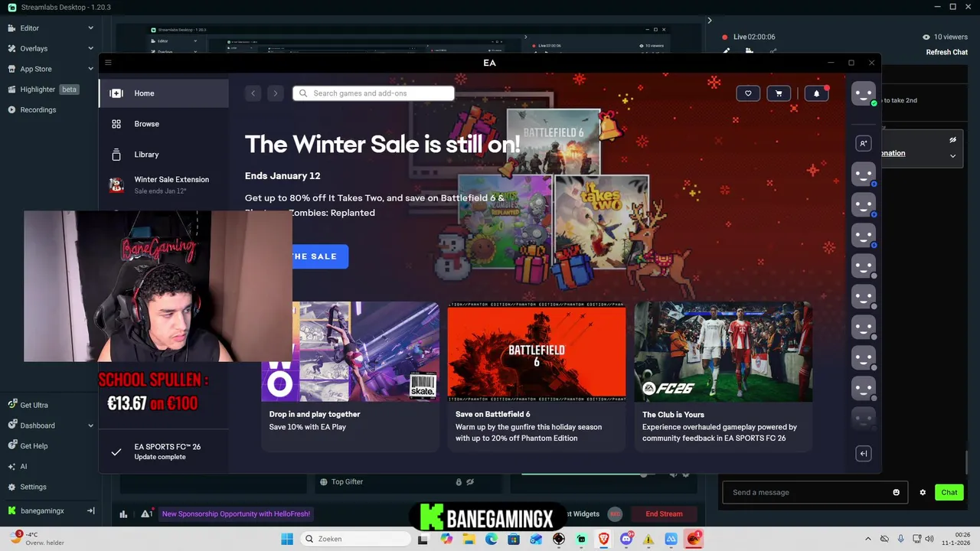Open Brave browser from the taskbar
The width and height of the screenshot is (980, 551).
(604, 539)
